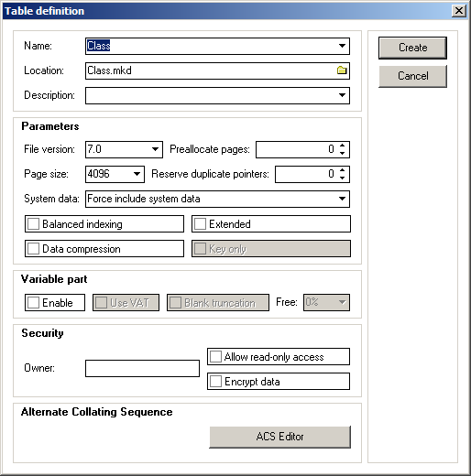This screenshot has width=471, height=476.
Task: Click the Create button
Action: tap(412, 48)
